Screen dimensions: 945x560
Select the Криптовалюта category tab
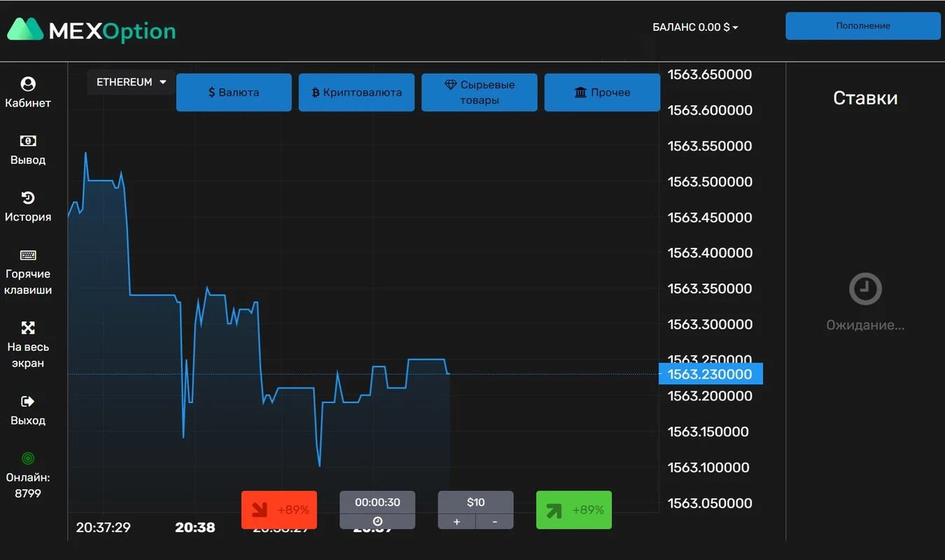coord(356,92)
